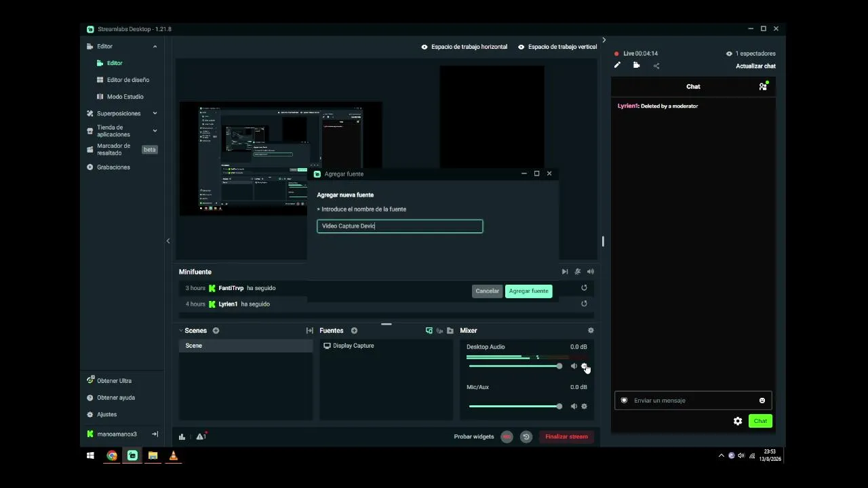Mute Mic/Aux speaker icon

pyautogui.click(x=574, y=407)
